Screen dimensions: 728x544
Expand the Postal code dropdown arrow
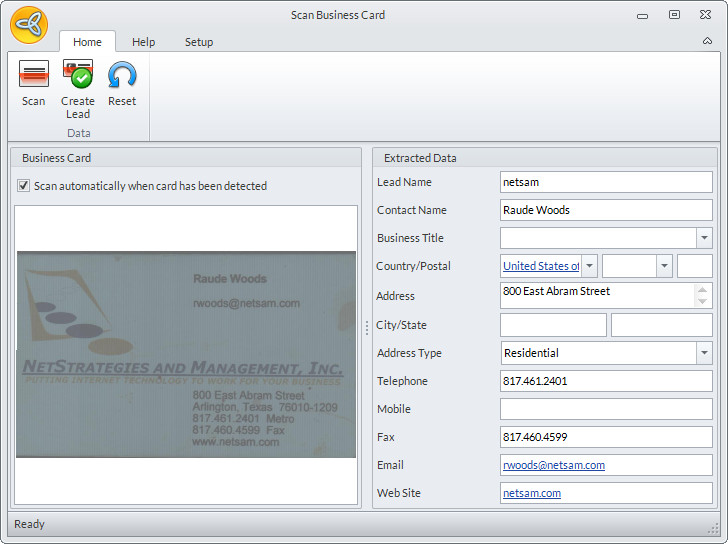[664, 266]
